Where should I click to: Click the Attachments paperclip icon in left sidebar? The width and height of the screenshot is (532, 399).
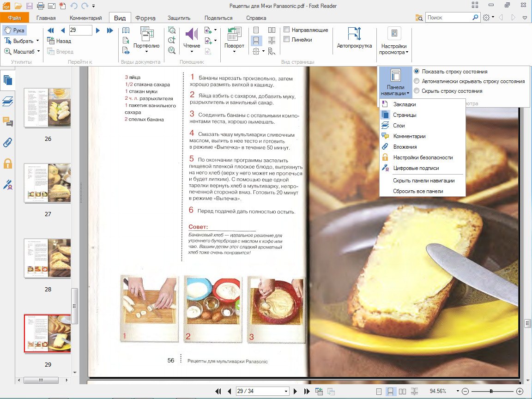coord(7,143)
